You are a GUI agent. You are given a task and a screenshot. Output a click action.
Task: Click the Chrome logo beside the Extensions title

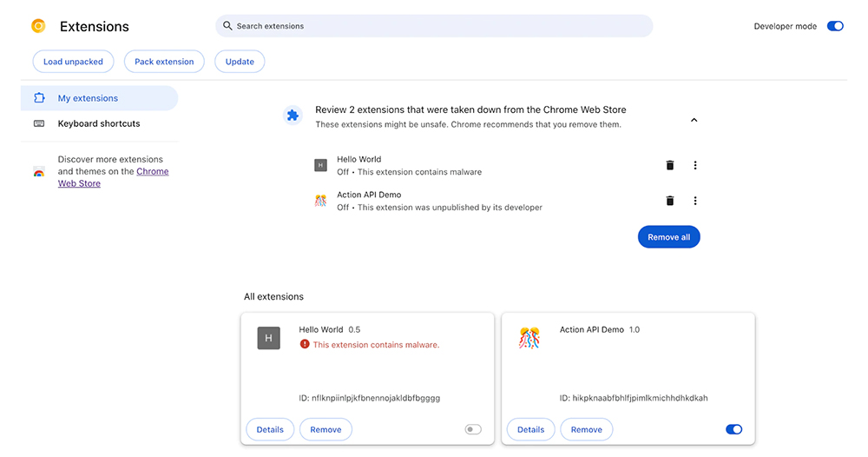[38, 26]
